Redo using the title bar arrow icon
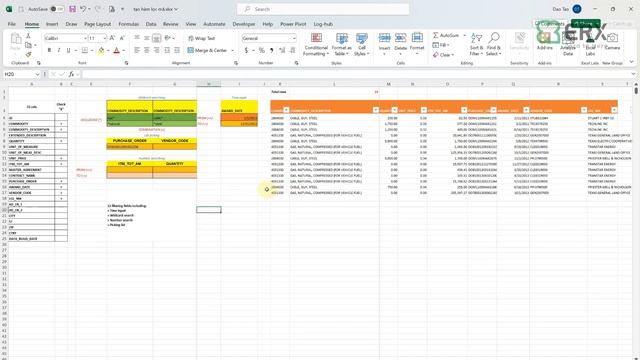This screenshot has width=640, height=360. point(98,9)
